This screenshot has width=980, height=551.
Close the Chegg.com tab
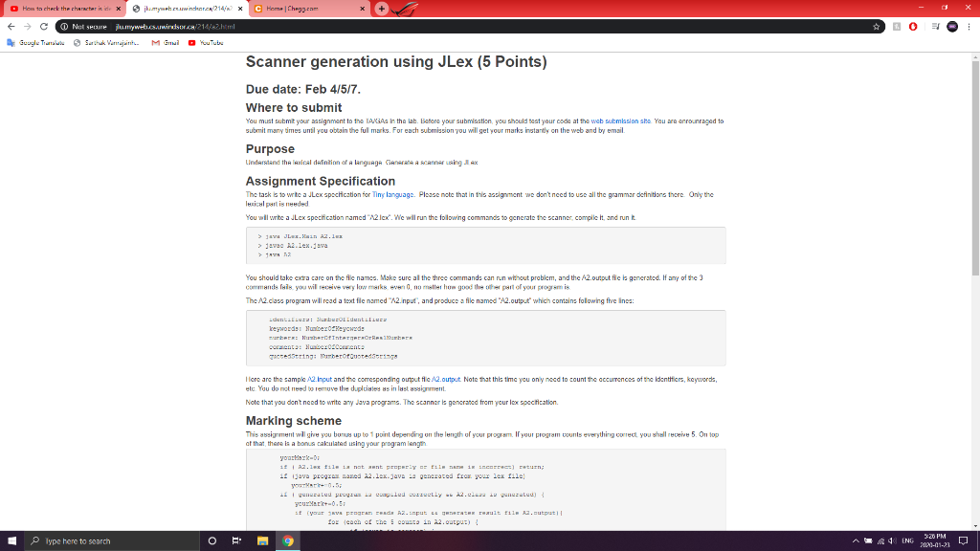coord(363,9)
